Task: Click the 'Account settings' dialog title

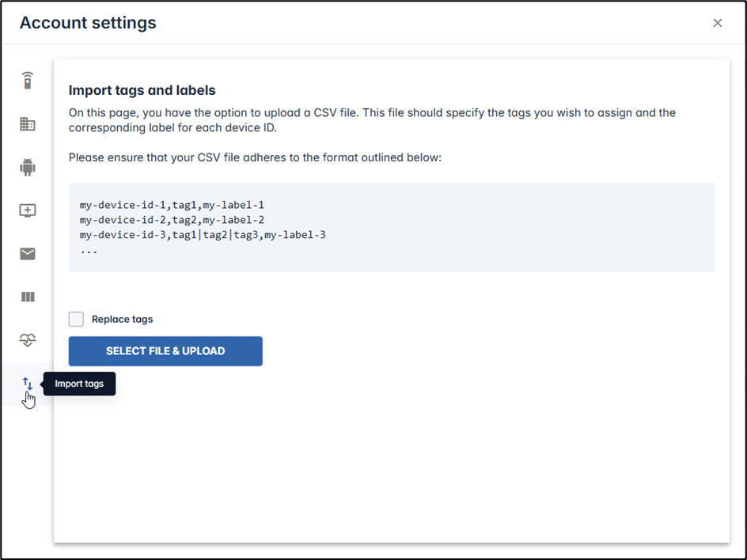Action: (88, 23)
